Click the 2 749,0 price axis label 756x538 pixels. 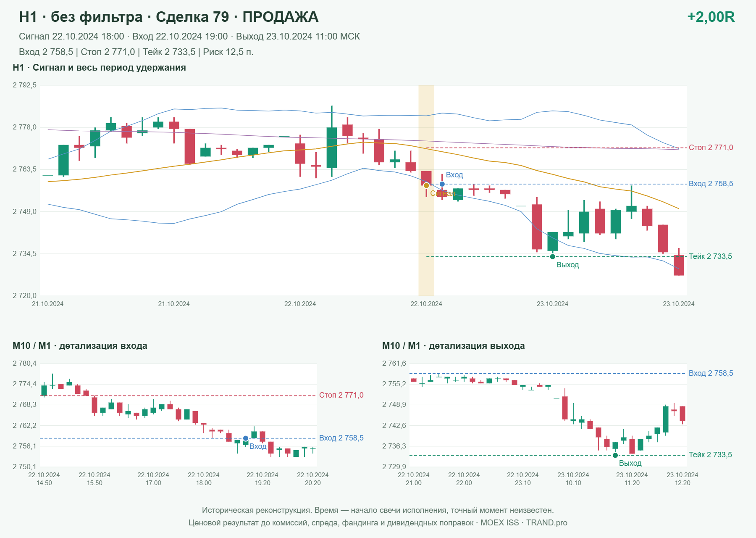click(24, 211)
